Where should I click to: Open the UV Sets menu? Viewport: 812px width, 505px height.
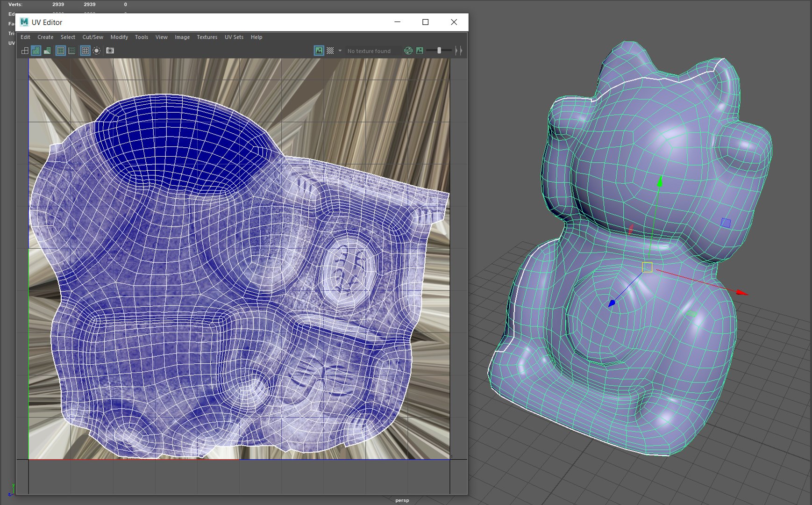pyautogui.click(x=234, y=37)
